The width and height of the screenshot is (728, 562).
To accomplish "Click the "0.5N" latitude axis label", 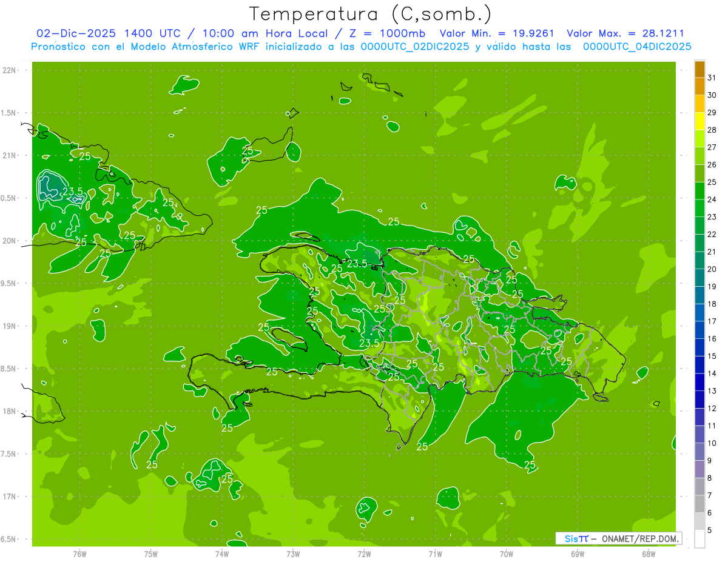I will click(8, 198).
